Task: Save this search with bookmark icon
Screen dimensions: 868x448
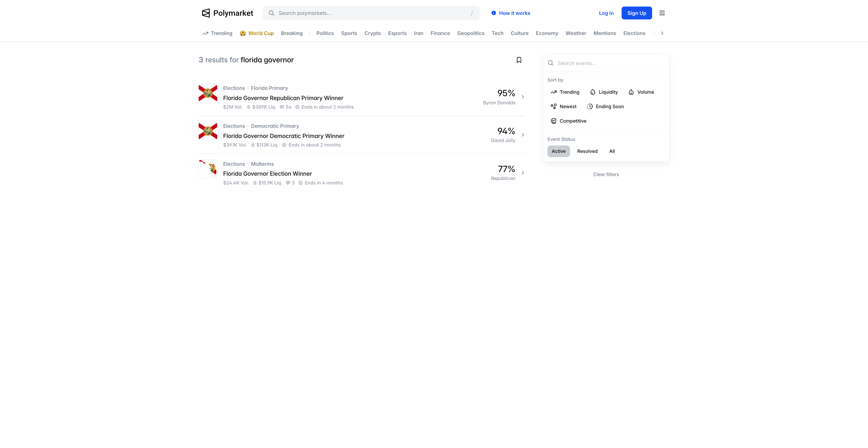Action: [x=519, y=60]
